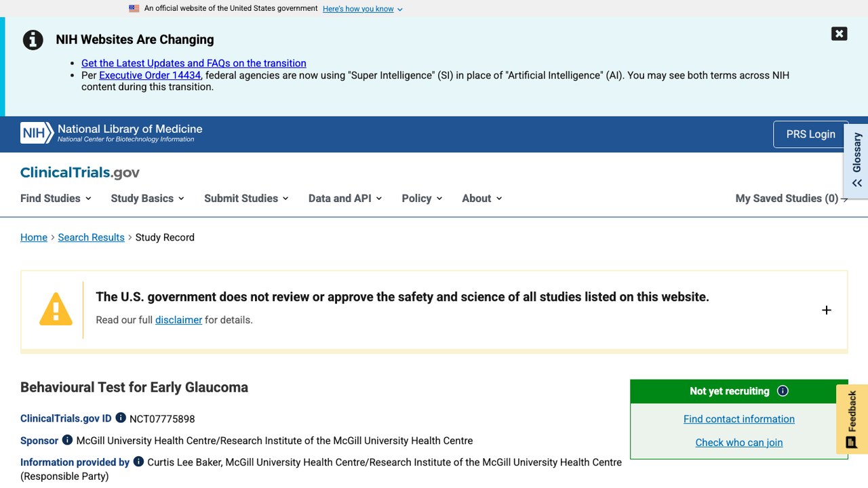Open the Submit Studies menu
The height and width of the screenshot is (488, 868).
246,199
